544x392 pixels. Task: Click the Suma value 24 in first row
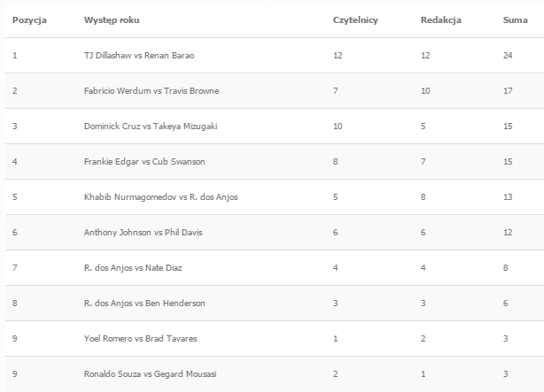click(x=508, y=56)
